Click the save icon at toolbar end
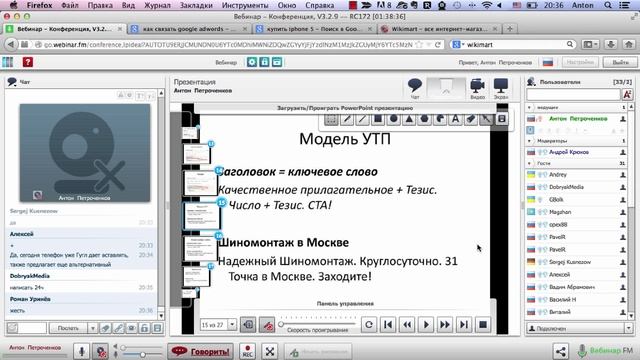This screenshot has height=360, width=640. coord(502,119)
